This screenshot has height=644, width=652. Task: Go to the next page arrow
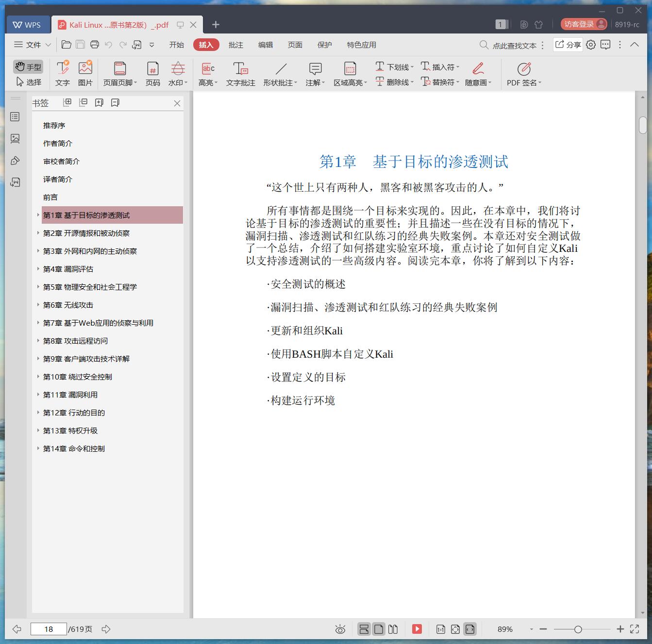(x=106, y=629)
